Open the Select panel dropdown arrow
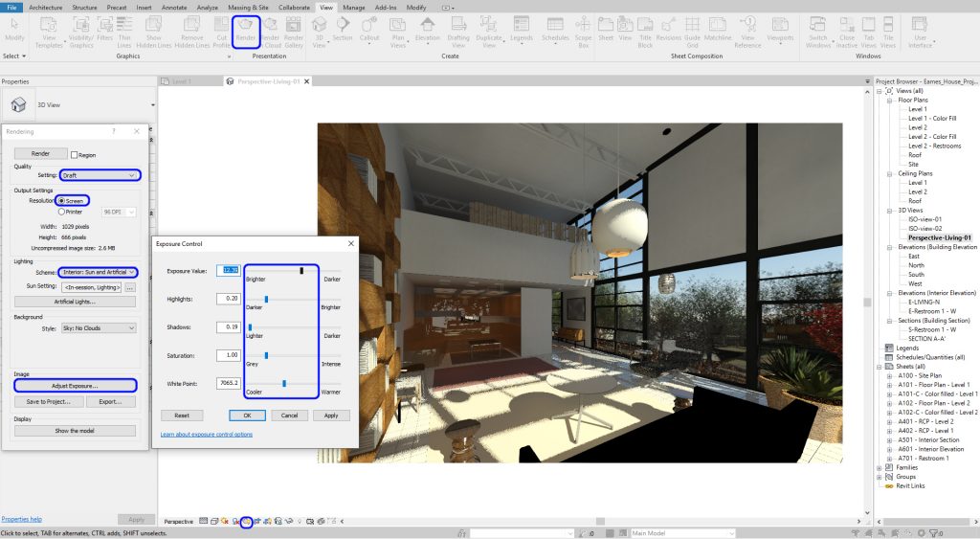This screenshot has width=980, height=539. pyautogui.click(x=24, y=56)
